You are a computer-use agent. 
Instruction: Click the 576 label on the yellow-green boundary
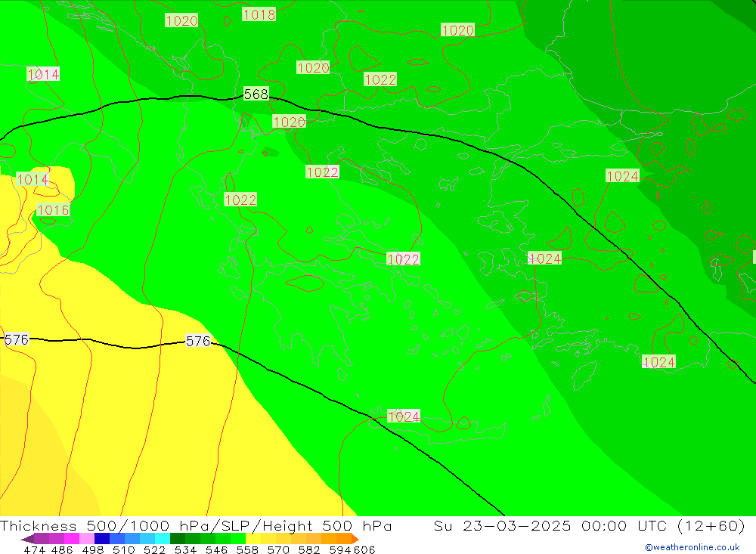[198, 341]
